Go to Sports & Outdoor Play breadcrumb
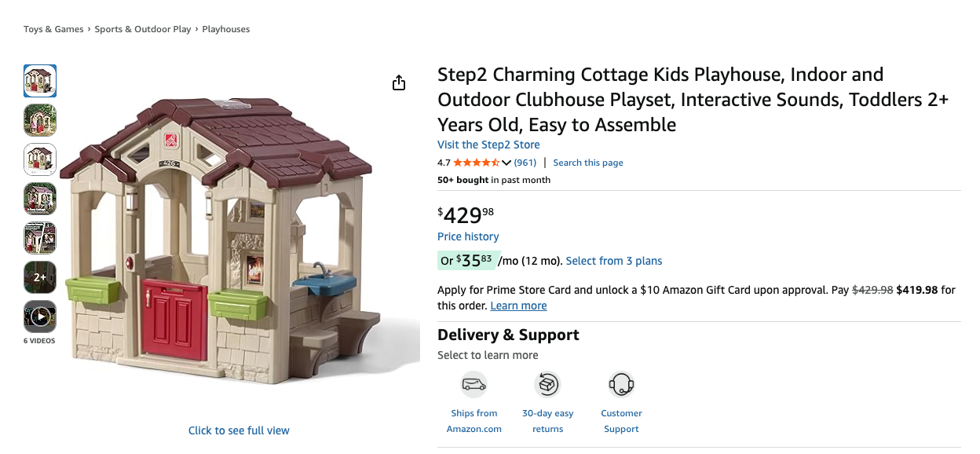Screen dimensions: 980x454 tap(143, 29)
